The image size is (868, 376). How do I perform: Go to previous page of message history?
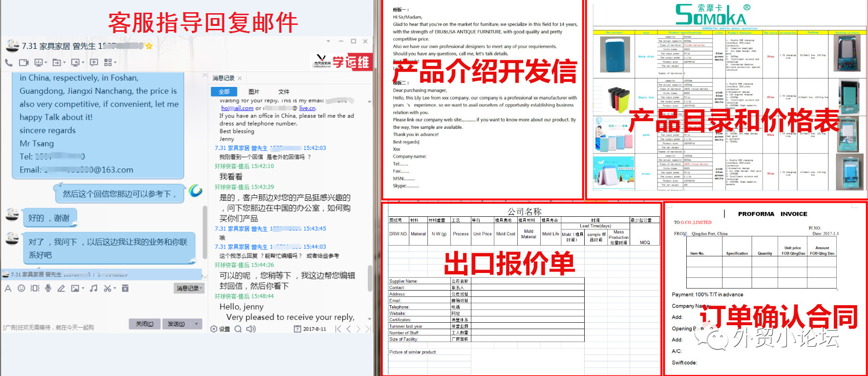point(349,329)
